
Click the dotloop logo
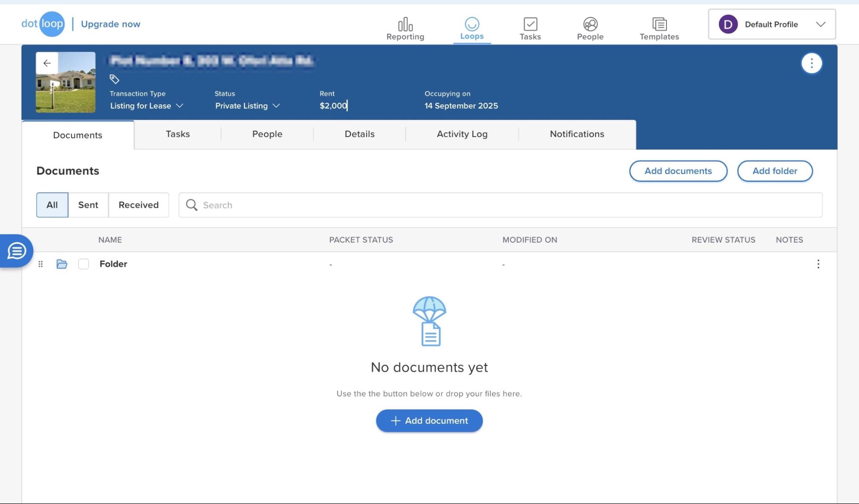pos(42,24)
